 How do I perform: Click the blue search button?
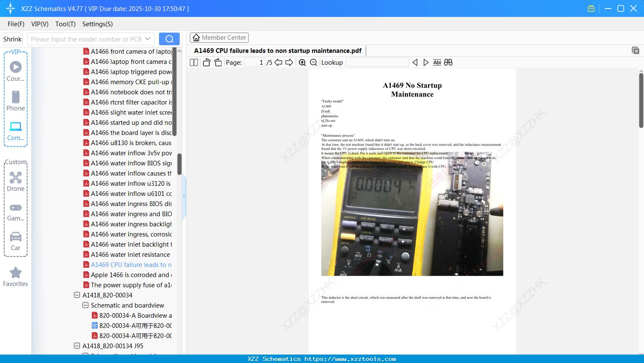click(169, 39)
